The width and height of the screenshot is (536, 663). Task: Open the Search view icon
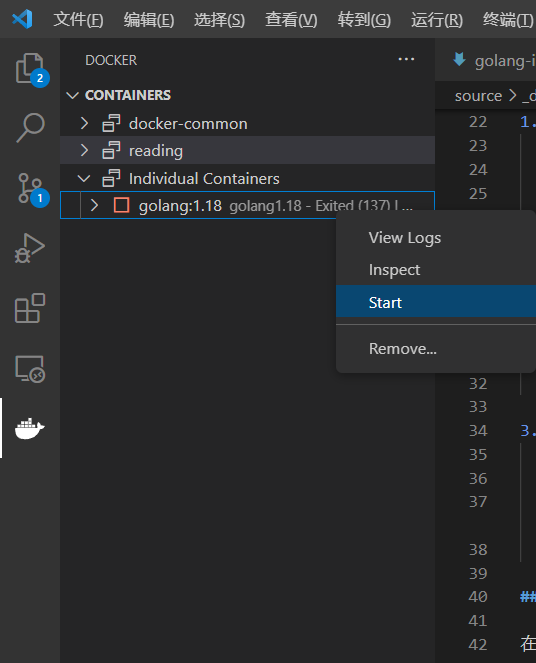(30, 128)
